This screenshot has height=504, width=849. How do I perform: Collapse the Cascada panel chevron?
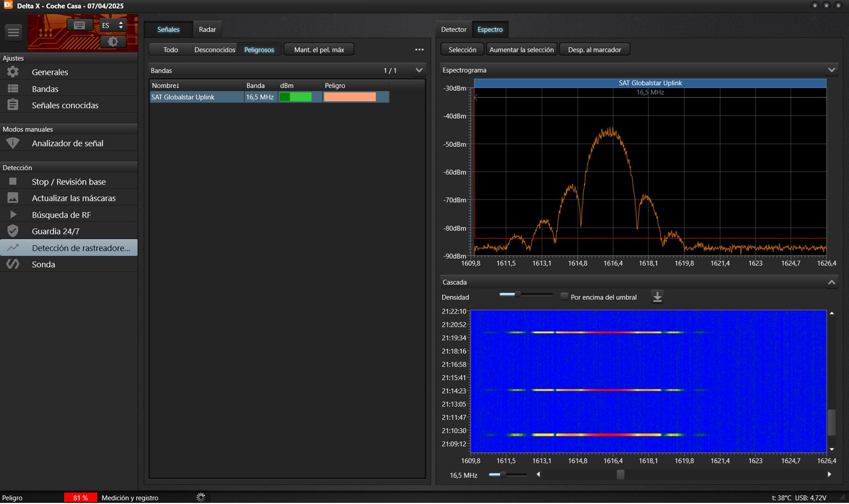tap(832, 282)
